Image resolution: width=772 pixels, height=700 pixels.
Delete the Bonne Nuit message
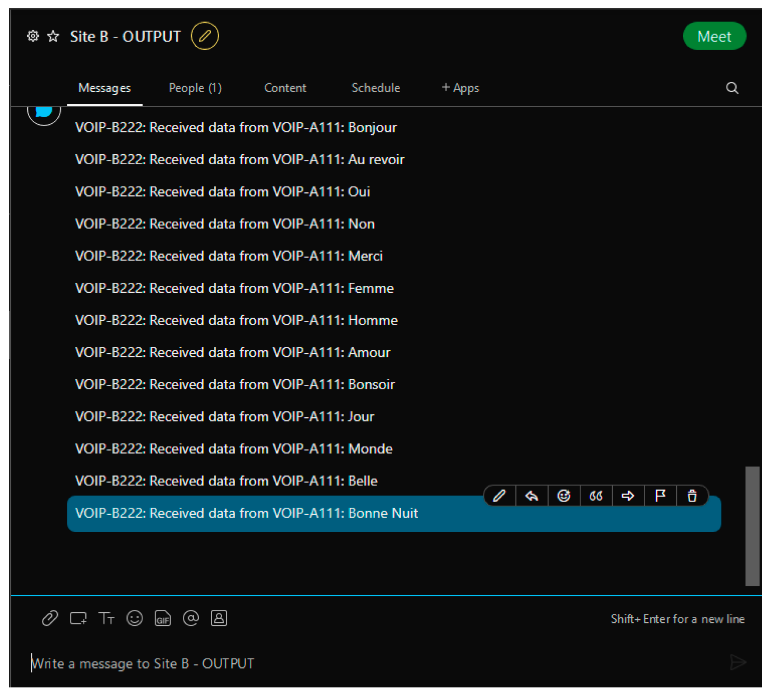tap(692, 496)
